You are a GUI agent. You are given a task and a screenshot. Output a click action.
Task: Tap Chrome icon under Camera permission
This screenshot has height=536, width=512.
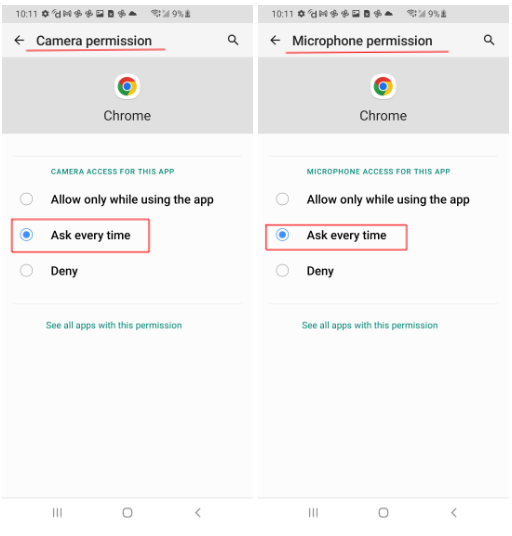coord(127,86)
